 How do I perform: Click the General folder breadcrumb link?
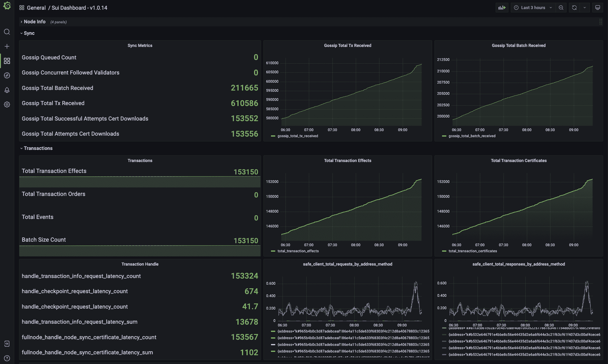tap(36, 8)
